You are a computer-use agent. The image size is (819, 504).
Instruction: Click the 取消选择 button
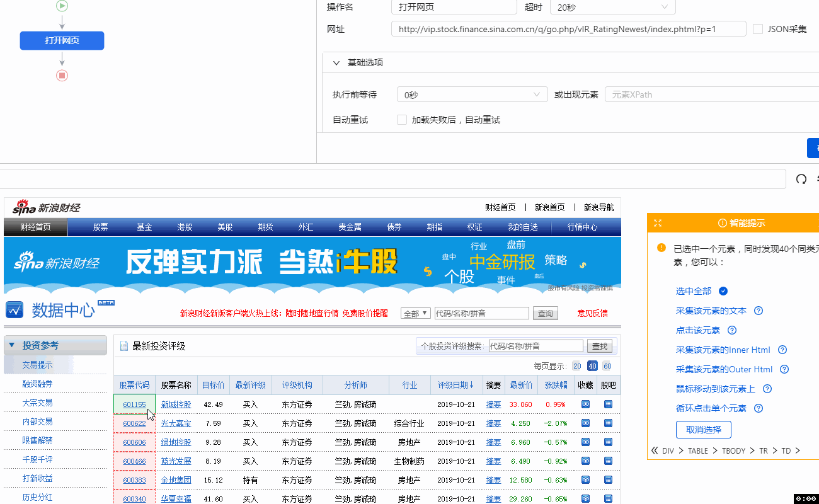tap(703, 430)
